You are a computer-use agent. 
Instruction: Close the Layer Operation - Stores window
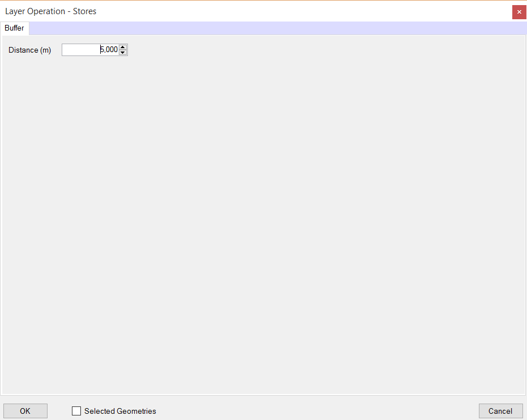[x=519, y=12]
